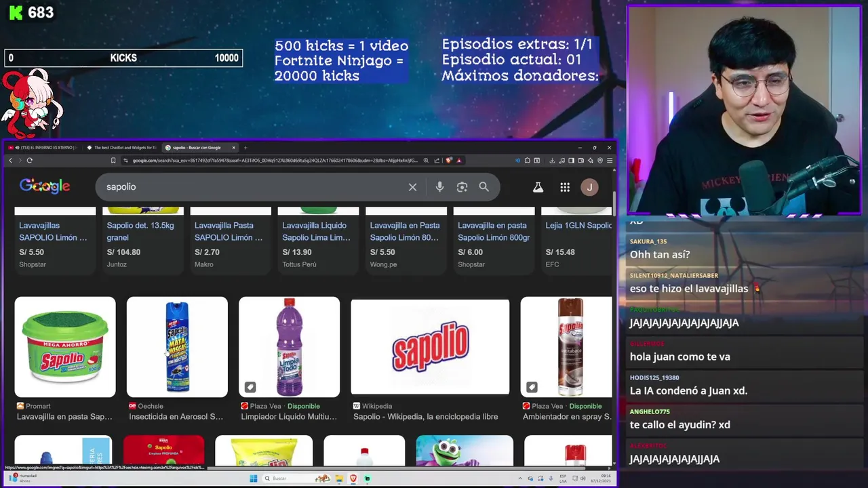This screenshot has width=868, height=488.
Task: Go back in the browser
Action: coord(10,161)
